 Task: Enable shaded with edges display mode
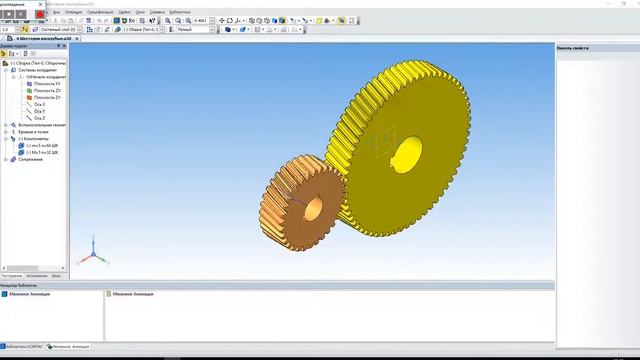(282, 20)
